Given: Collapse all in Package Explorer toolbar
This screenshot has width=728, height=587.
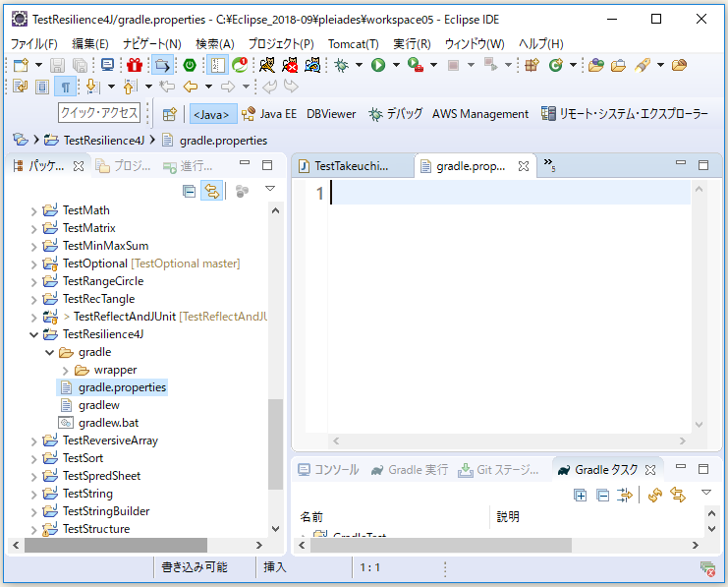Looking at the screenshot, I should [189, 191].
